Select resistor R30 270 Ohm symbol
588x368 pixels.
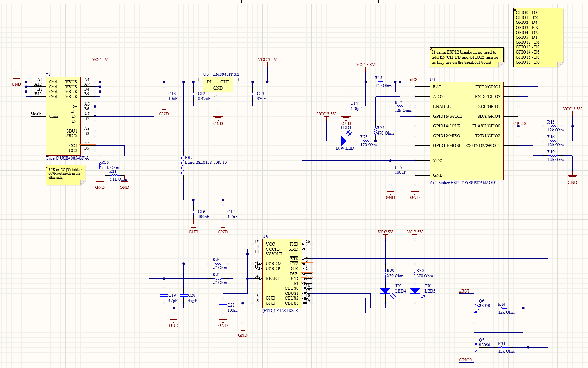[x=415, y=274]
